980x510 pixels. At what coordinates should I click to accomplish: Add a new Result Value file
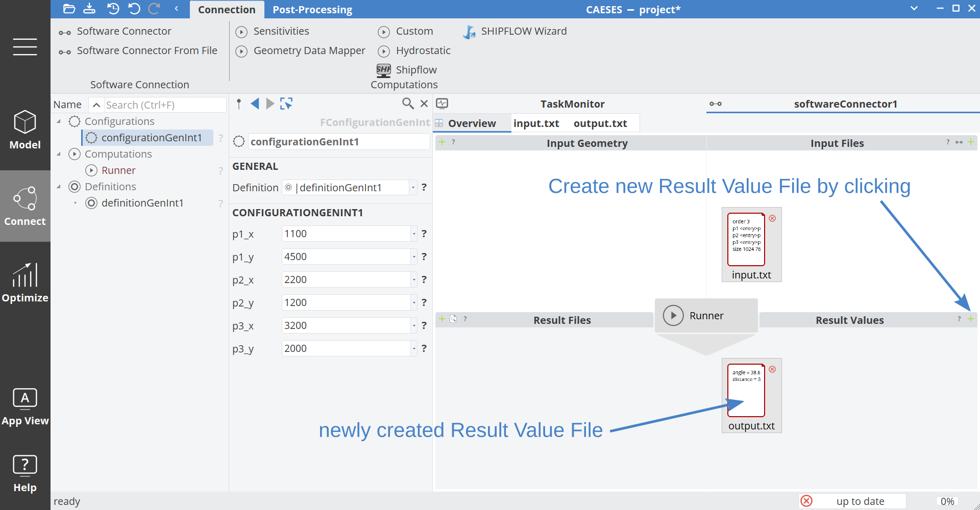[971, 319]
